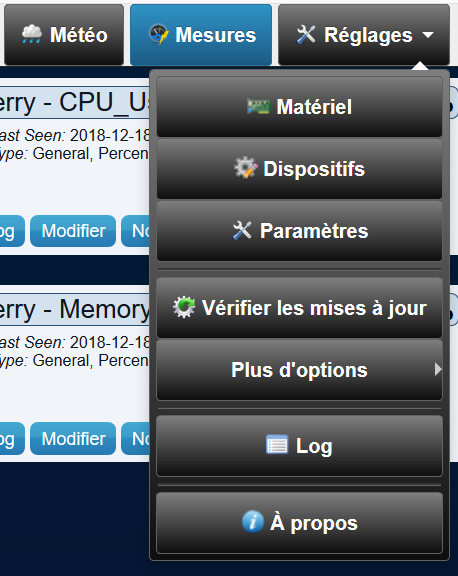Click the gauge icon on Mesures tab
This screenshot has height=576, width=458.
[159, 35]
